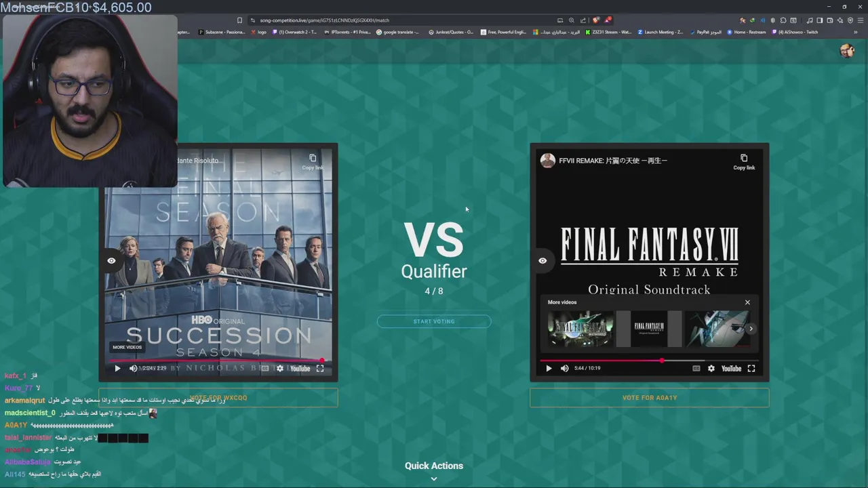Open the Home - Restream bookmark
The image size is (868, 488).
[x=746, y=32]
